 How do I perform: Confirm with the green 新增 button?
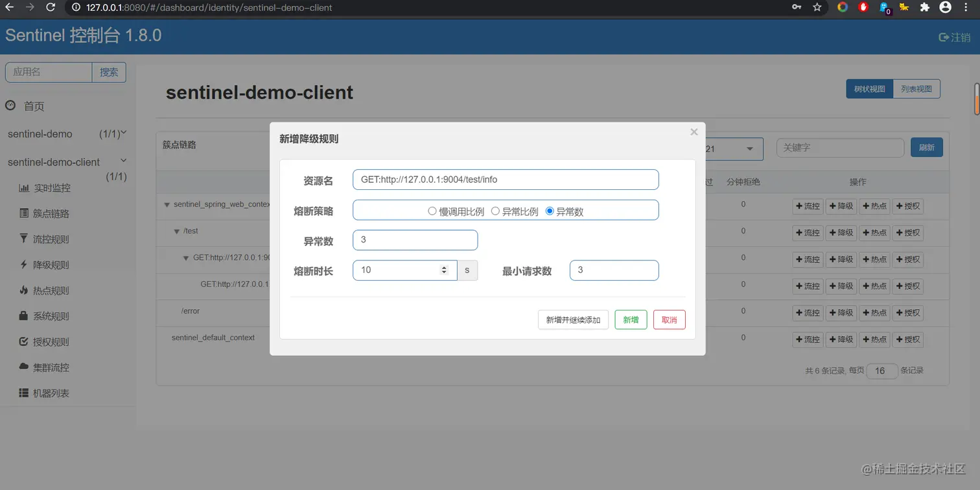[631, 320]
